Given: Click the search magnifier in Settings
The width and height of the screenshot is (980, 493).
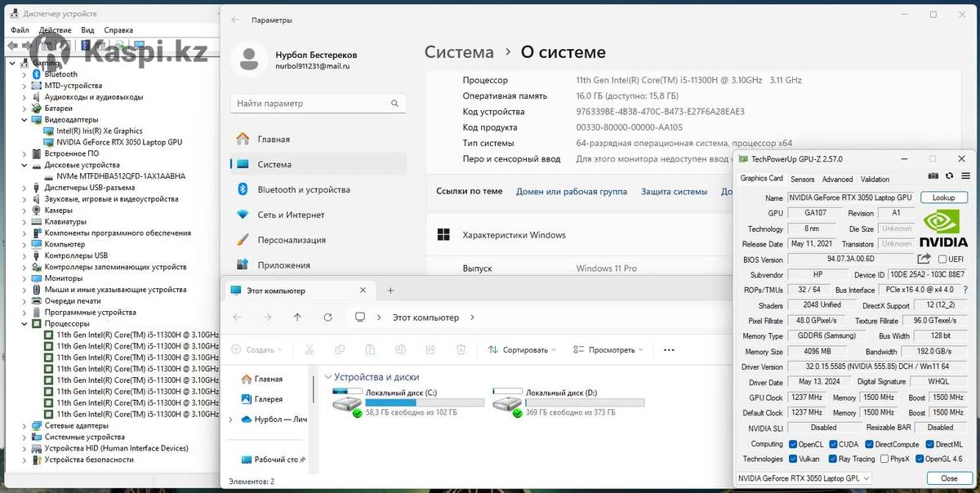Looking at the screenshot, I should tap(395, 104).
